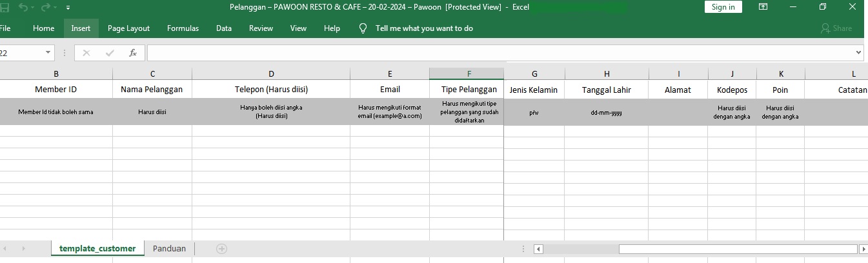Image resolution: width=868 pixels, height=263 pixels.
Task: Click the Alamat header cell
Action: pyautogui.click(x=678, y=90)
